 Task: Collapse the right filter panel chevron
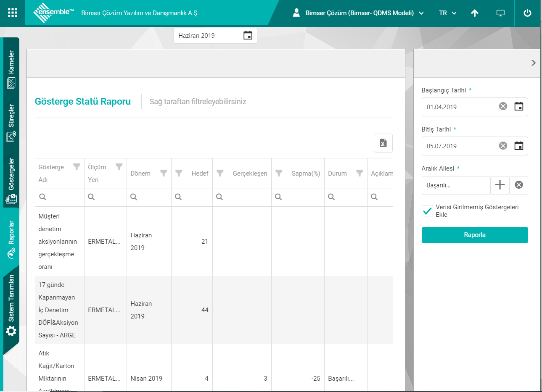click(x=533, y=63)
